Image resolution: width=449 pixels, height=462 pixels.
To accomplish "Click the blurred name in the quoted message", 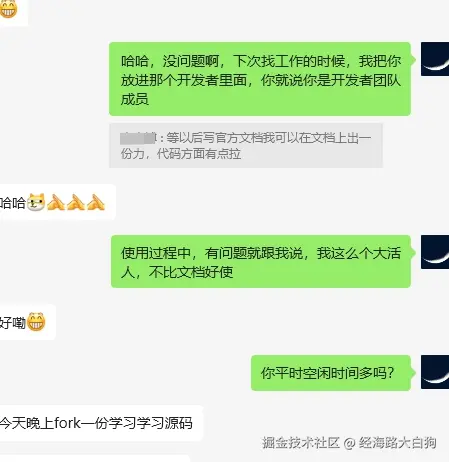I will 138,138.
